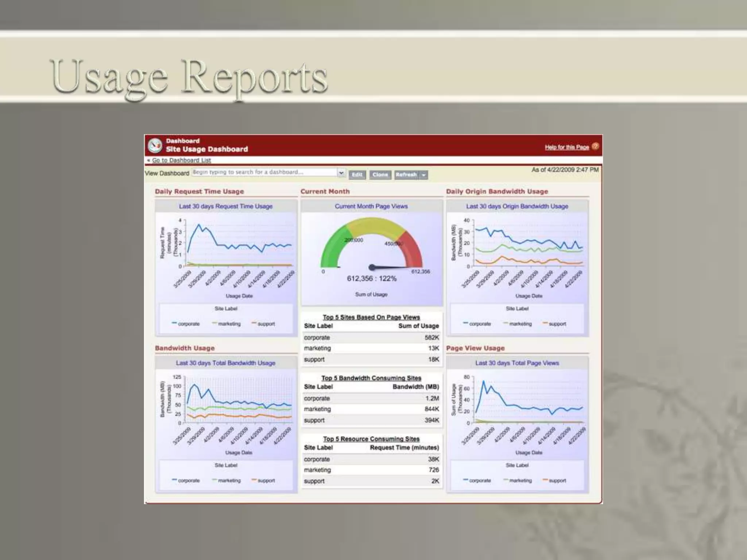The height and width of the screenshot is (560, 747).
Task: Open the View Dashboard dropdown arrow
Action: [341, 172]
